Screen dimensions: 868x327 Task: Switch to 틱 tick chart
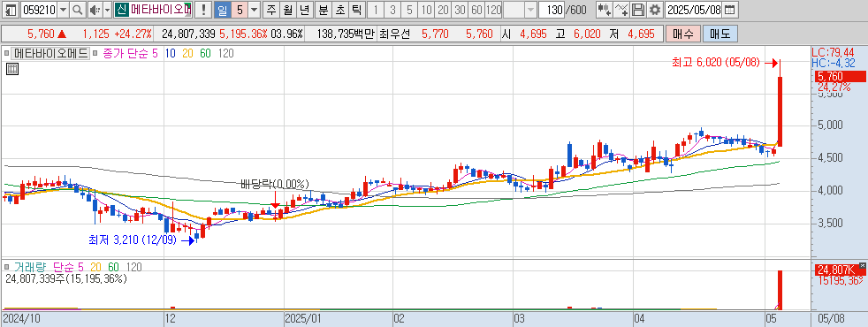click(357, 10)
